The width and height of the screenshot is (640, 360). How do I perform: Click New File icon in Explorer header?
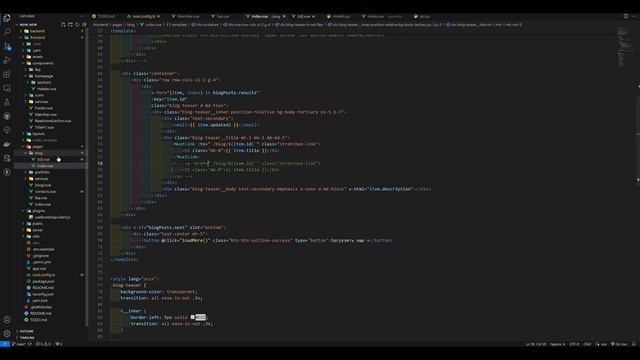63,24
